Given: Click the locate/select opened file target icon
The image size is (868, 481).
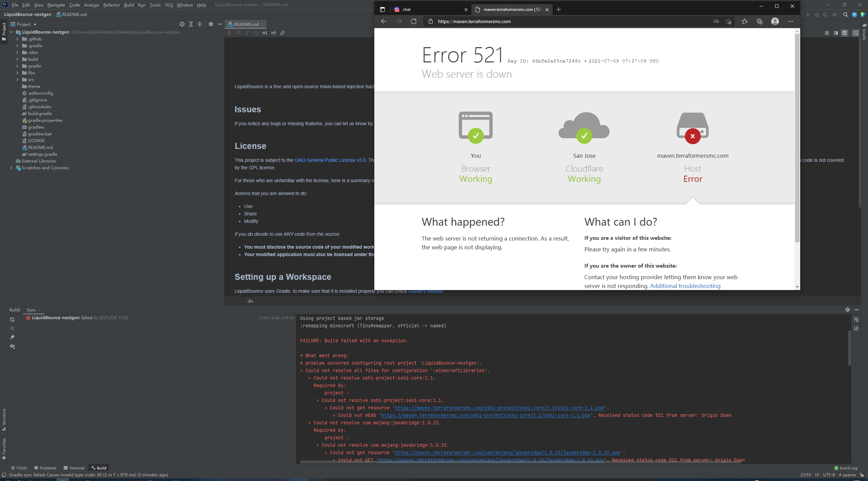Looking at the screenshot, I should pyautogui.click(x=182, y=24).
